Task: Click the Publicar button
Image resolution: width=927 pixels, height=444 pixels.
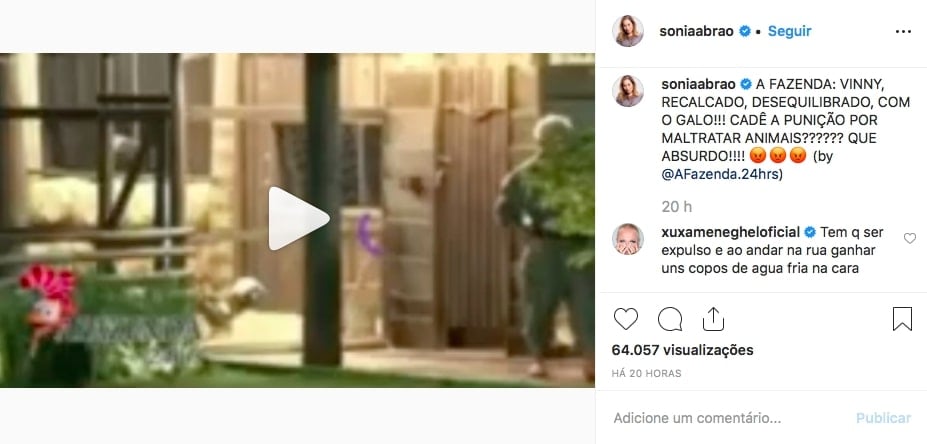Action: [883, 418]
